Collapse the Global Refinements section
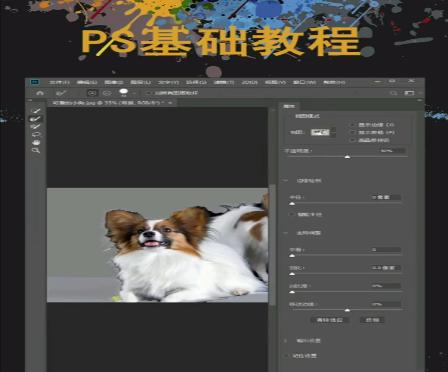 coord(286,233)
